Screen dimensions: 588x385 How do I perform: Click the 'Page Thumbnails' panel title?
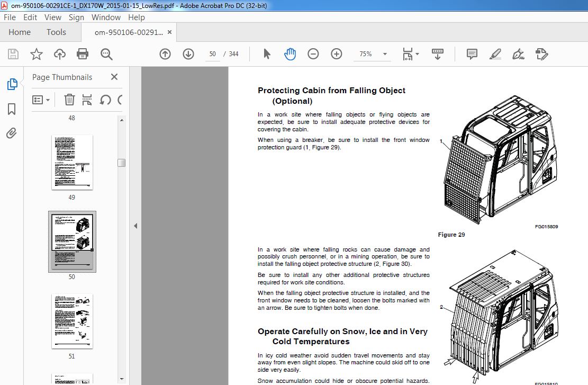pyautogui.click(x=62, y=77)
